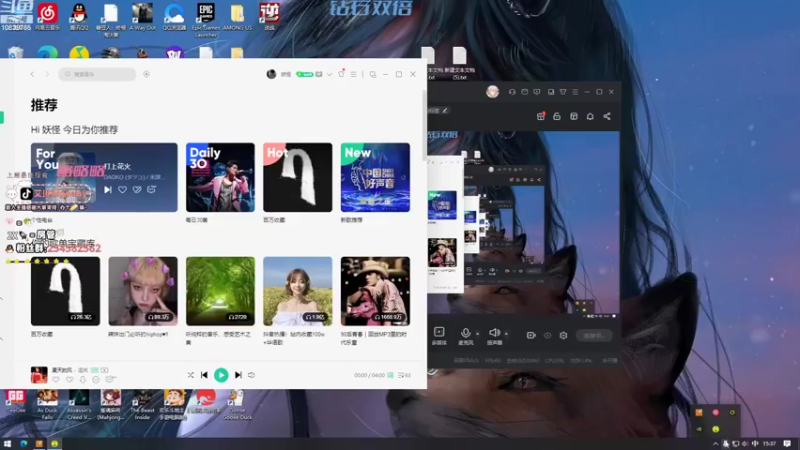Image resolution: width=800 pixels, height=450 pixels.
Task: Open the Daily 30 playlist card
Action: [x=220, y=178]
